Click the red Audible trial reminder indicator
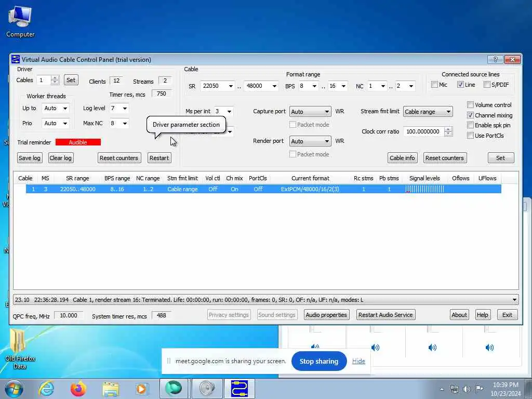This screenshot has width=532, height=399. click(x=78, y=142)
